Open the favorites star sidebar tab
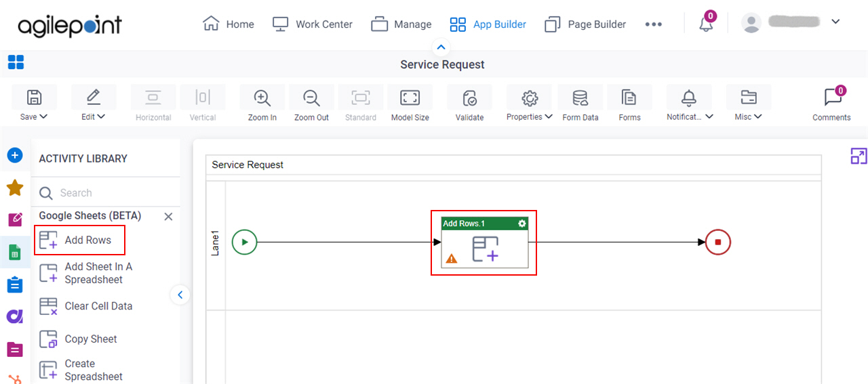Image resolution: width=868 pixels, height=384 pixels. click(15, 188)
